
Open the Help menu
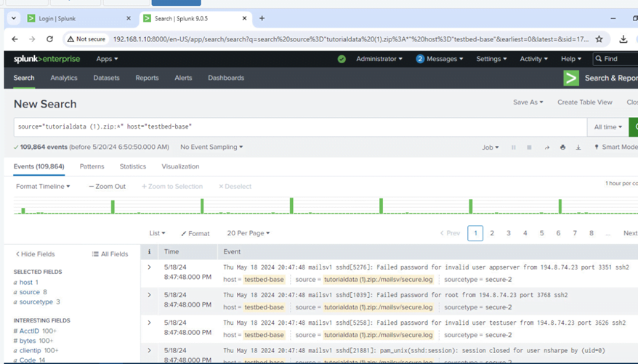[571, 59]
